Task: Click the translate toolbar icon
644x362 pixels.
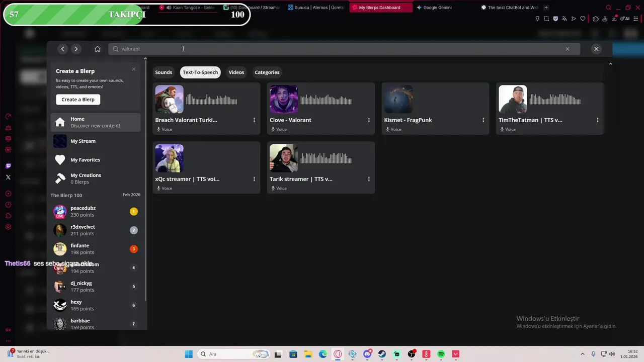Action: pos(565,19)
